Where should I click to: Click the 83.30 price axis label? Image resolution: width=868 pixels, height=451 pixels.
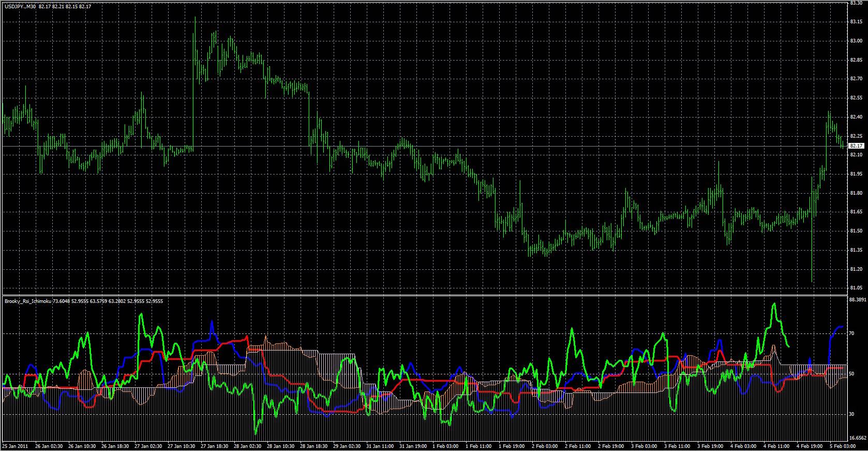click(856, 3)
